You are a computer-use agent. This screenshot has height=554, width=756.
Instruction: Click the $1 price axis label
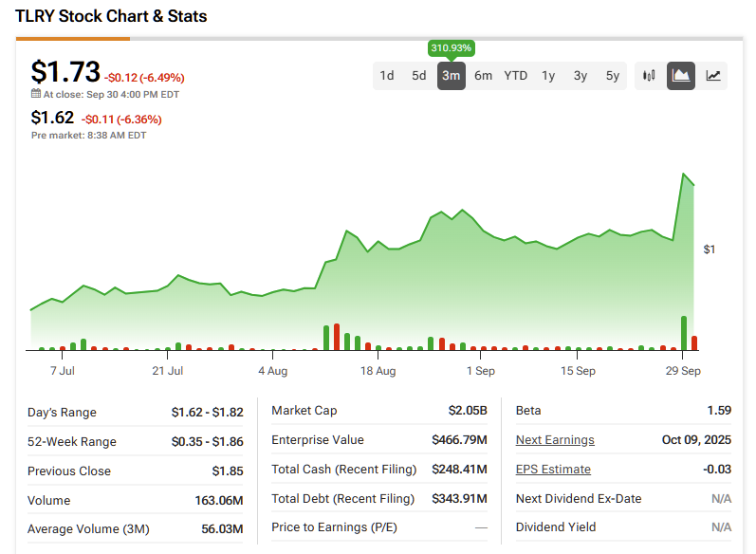click(x=710, y=249)
